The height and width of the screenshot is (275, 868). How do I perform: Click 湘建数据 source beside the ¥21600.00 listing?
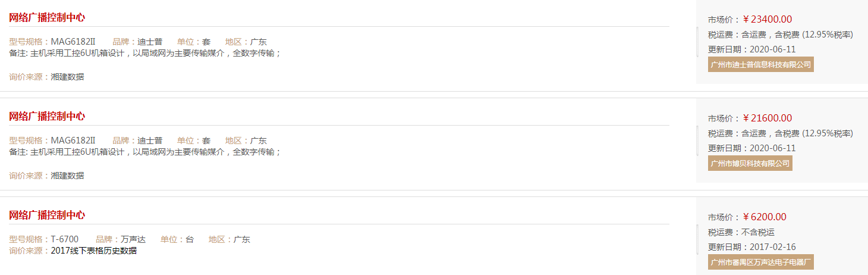67,176
